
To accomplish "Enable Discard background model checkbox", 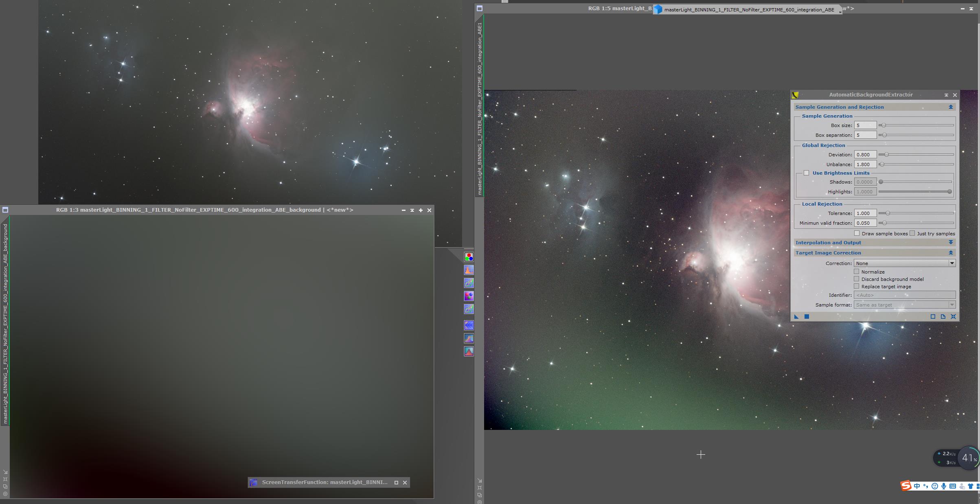I will click(x=856, y=278).
